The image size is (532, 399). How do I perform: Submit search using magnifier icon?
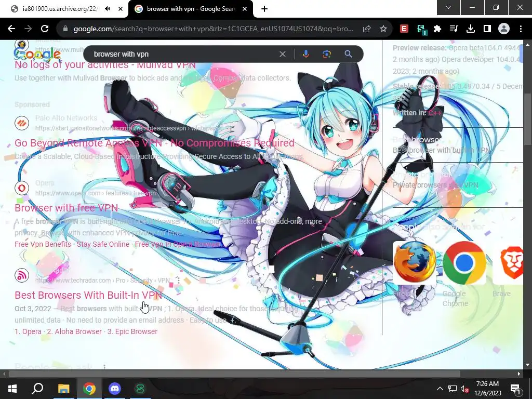348,54
